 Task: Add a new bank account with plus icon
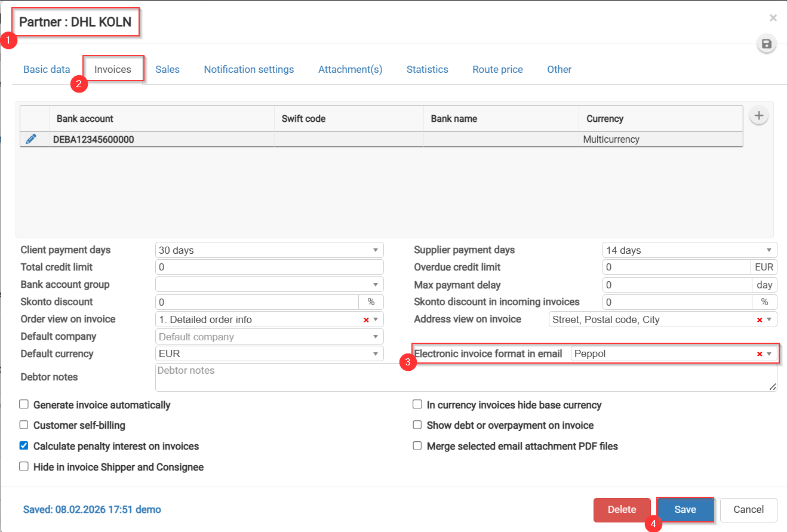point(758,116)
